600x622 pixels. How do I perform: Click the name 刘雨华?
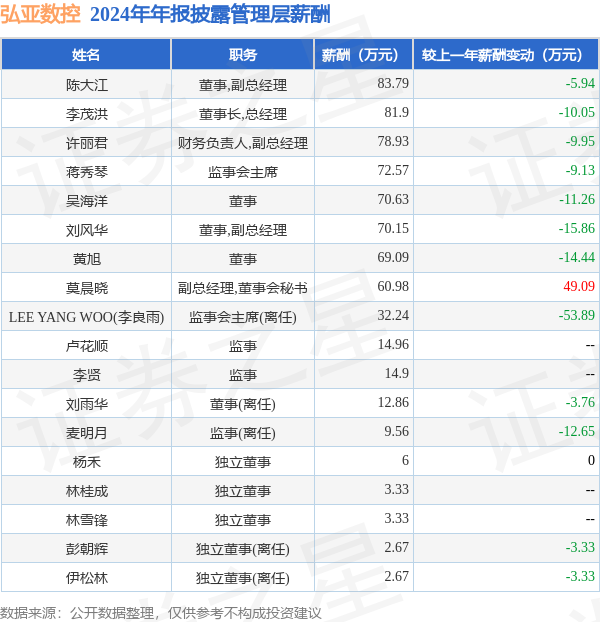click(x=86, y=404)
